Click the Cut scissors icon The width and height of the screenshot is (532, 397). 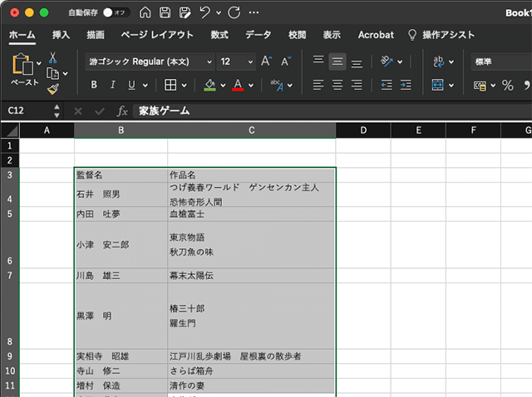53,57
